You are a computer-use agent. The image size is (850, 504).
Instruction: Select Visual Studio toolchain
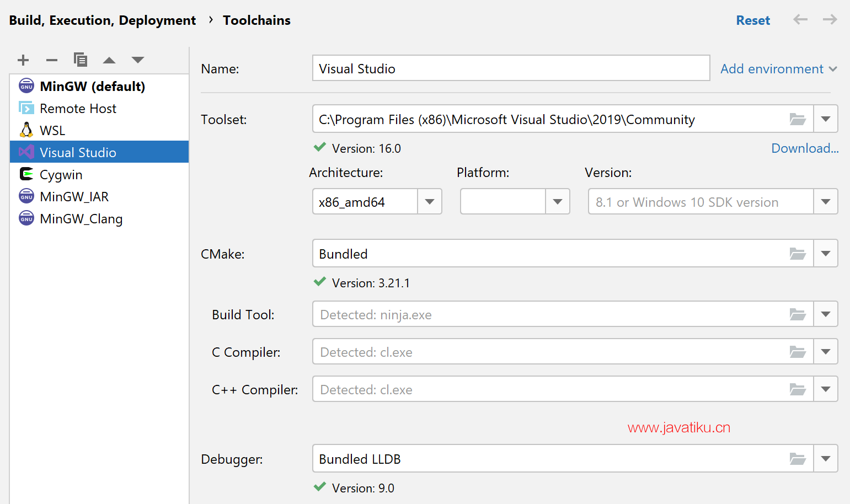(99, 152)
